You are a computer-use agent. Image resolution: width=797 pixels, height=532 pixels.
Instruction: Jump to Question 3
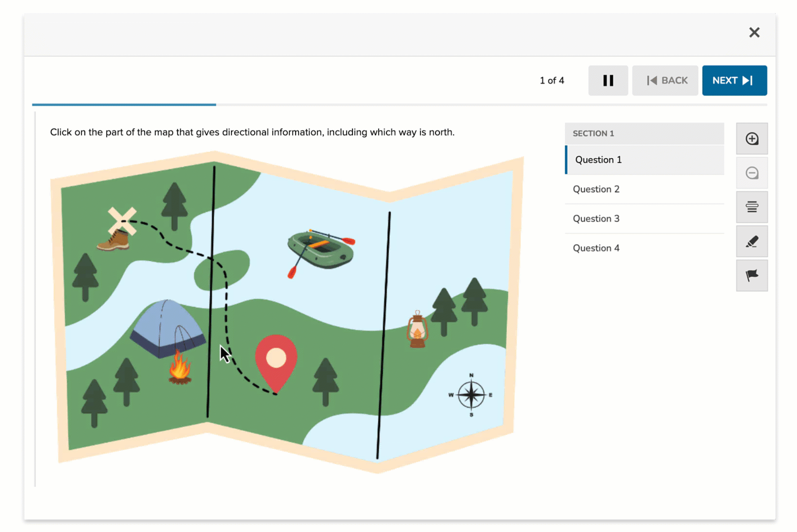644,219
